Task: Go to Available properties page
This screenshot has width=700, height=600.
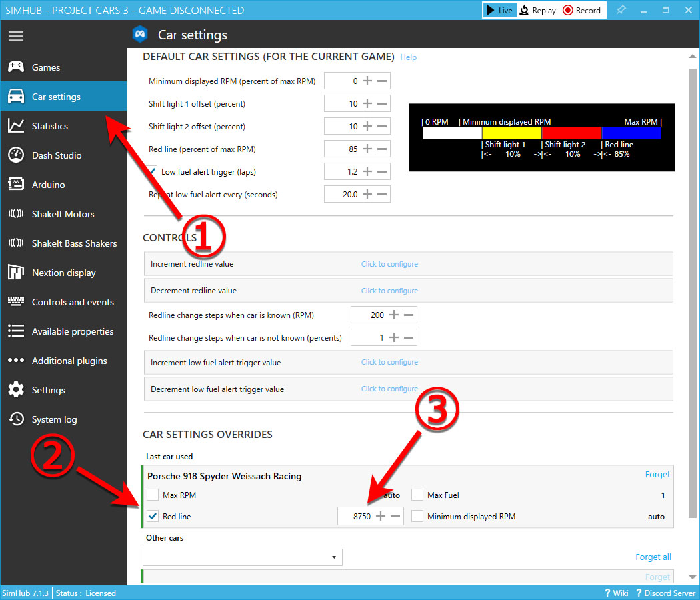Action: pyautogui.click(x=73, y=331)
